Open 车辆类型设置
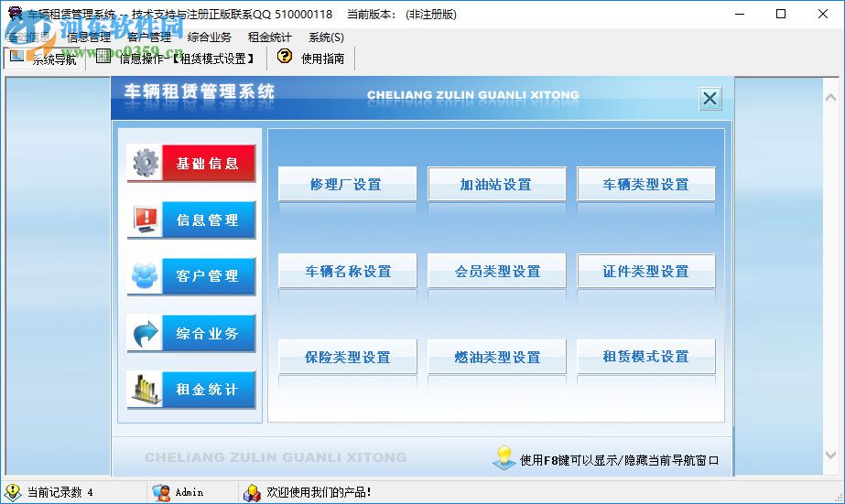 tap(646, 184)
